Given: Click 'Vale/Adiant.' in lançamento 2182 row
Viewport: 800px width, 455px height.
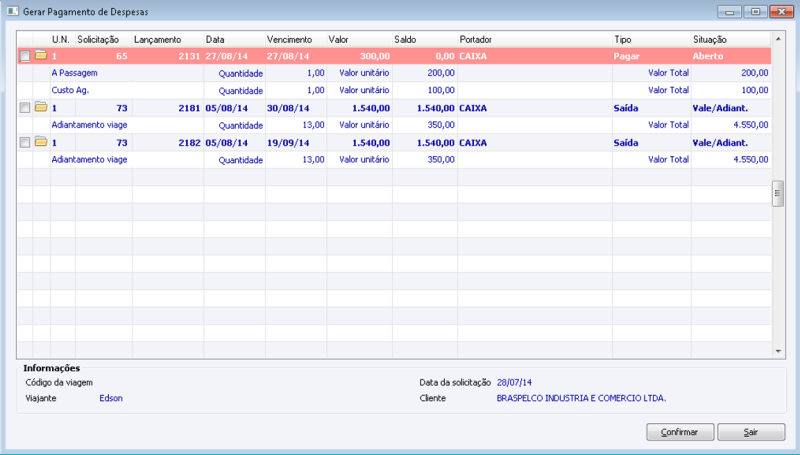Looking at the screenshot, I should [720, 143].
